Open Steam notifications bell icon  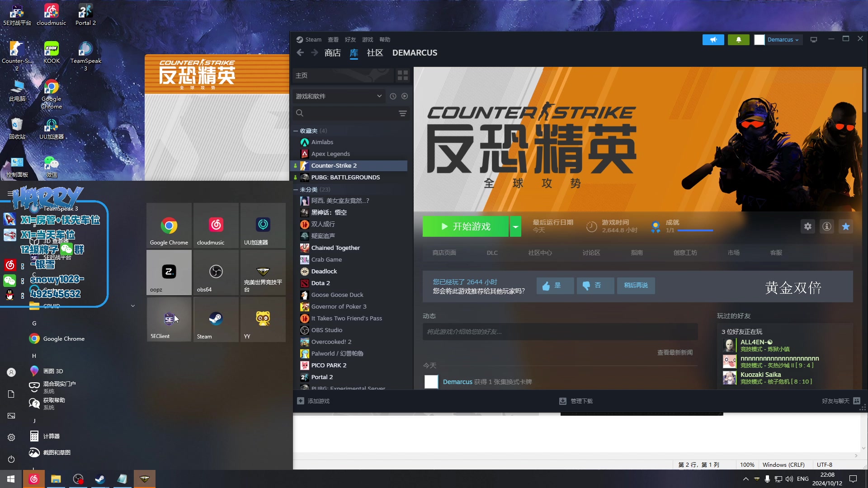tap(738, 40)
